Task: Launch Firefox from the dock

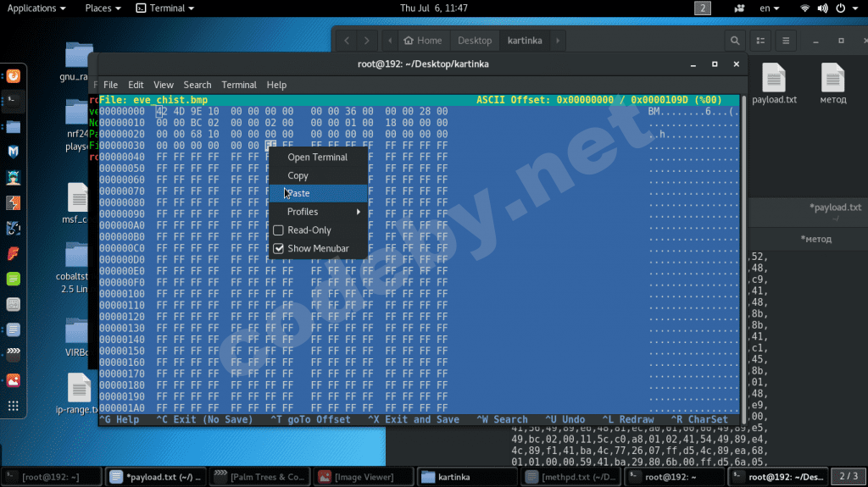Action: 14,76
